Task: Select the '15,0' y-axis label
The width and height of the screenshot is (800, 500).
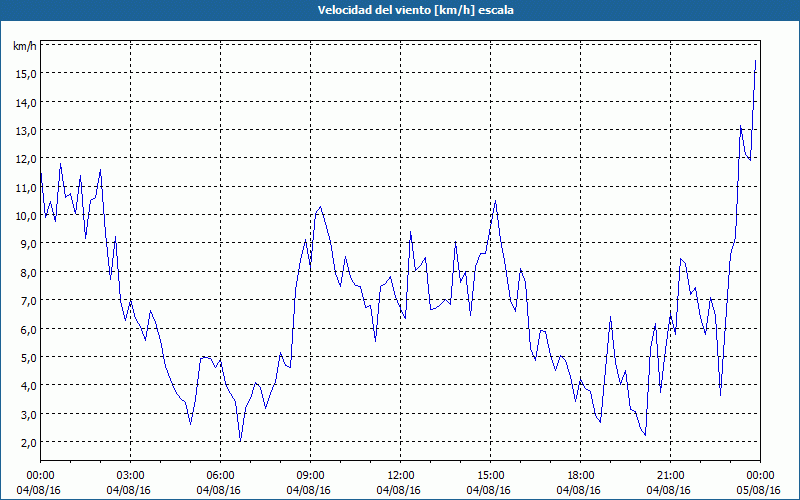Action: 26,74
